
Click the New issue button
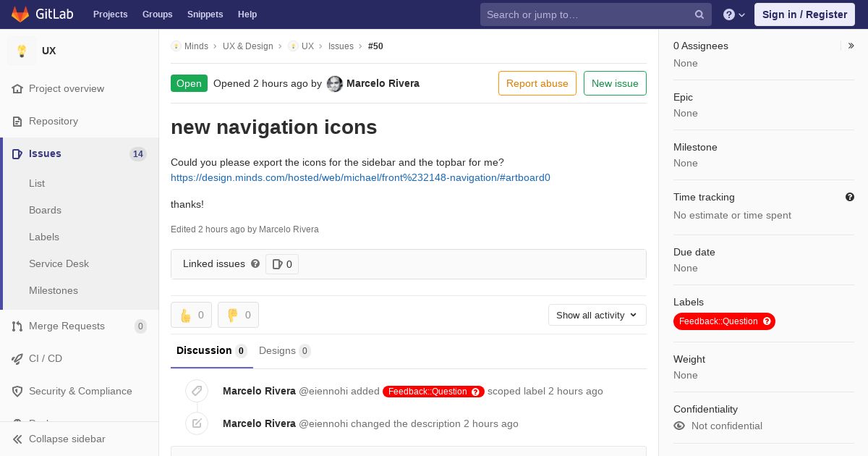pyautogui.click(x=615, y=83)
